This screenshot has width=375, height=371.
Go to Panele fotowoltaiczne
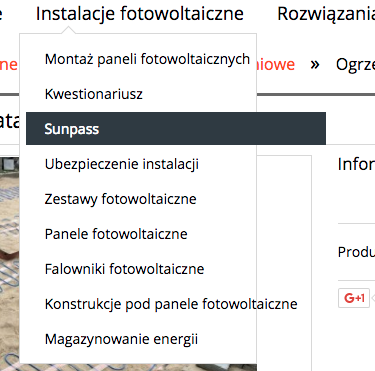point(116,234)
